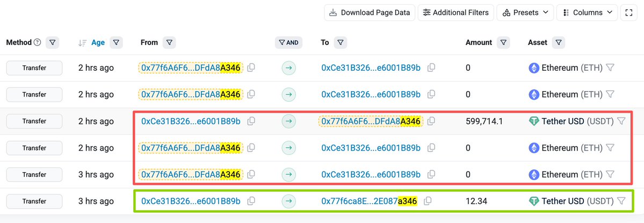This screenshot has height=223, width=644.
Task: Filter by Asset column
Action: [559, 42]
